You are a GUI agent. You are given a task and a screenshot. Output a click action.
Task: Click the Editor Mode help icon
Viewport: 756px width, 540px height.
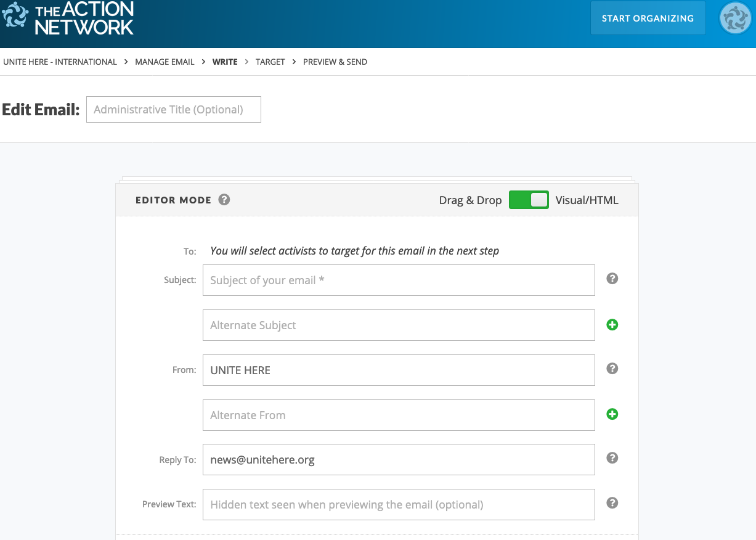[224, 200]
